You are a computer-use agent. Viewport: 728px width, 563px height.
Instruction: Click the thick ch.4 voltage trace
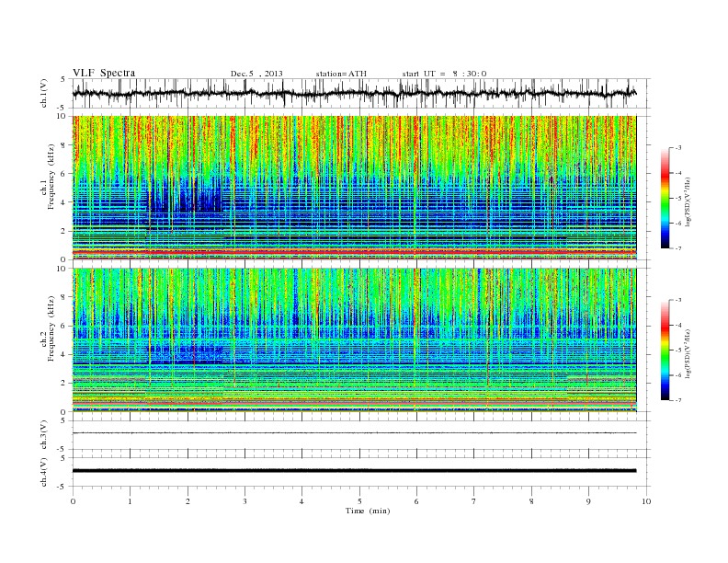tap(354, 471)
